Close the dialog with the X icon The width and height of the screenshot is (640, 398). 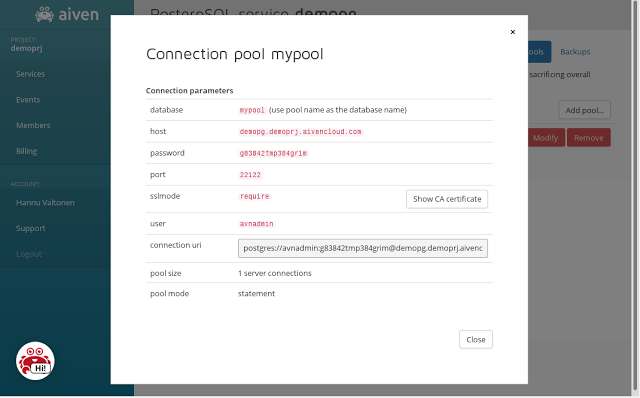coord(513,32)
